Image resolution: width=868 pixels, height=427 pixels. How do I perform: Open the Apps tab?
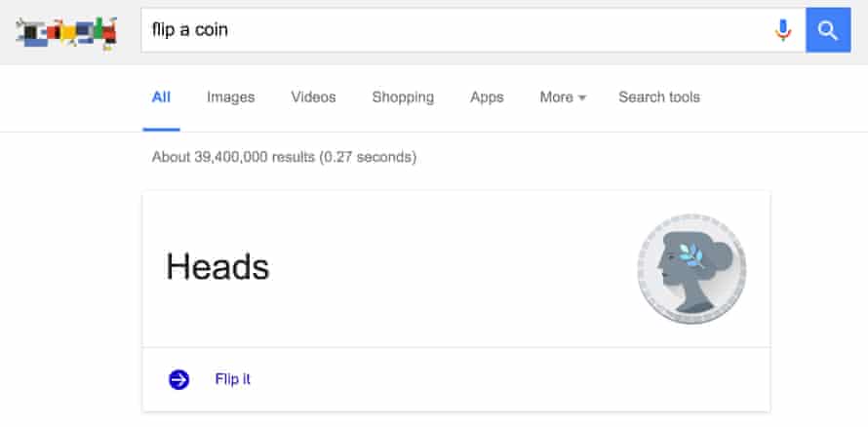[487, 97]
